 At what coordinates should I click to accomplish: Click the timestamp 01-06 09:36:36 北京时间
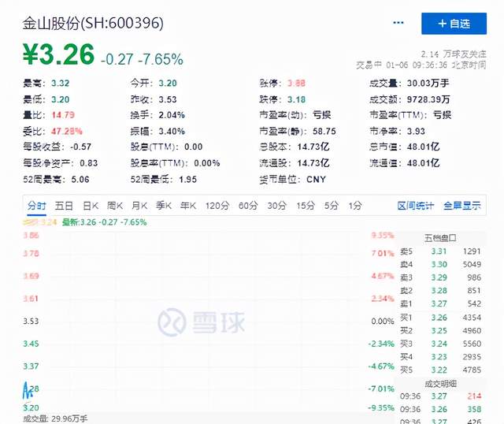click(435, 65)
